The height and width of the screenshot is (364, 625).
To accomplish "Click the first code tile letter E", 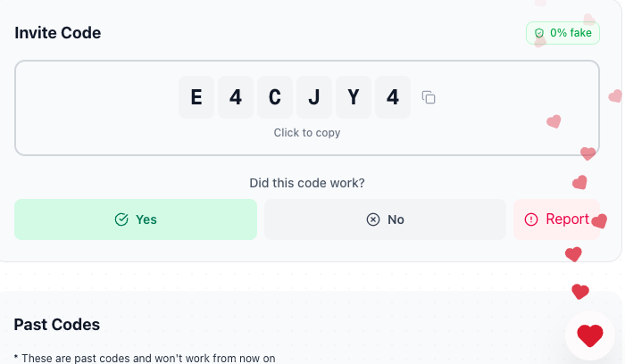I will (x=196, y=97).
